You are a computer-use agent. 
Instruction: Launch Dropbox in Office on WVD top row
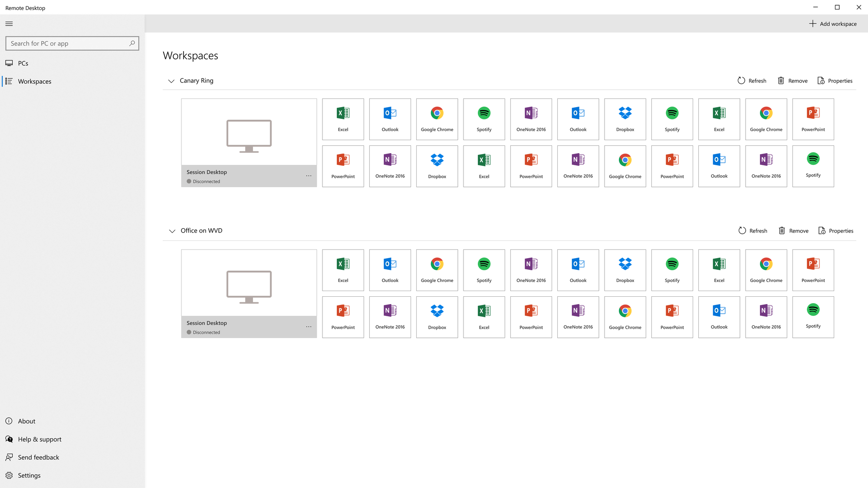point(625,270)
